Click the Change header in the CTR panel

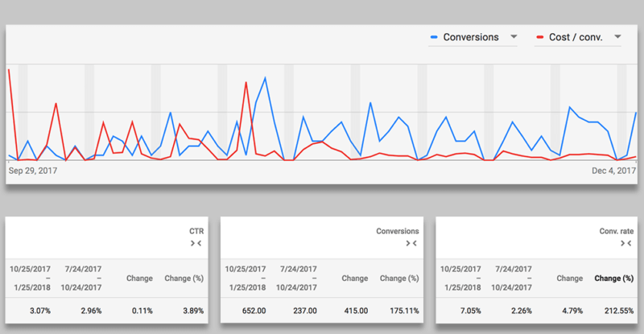(x=139, y=278)
